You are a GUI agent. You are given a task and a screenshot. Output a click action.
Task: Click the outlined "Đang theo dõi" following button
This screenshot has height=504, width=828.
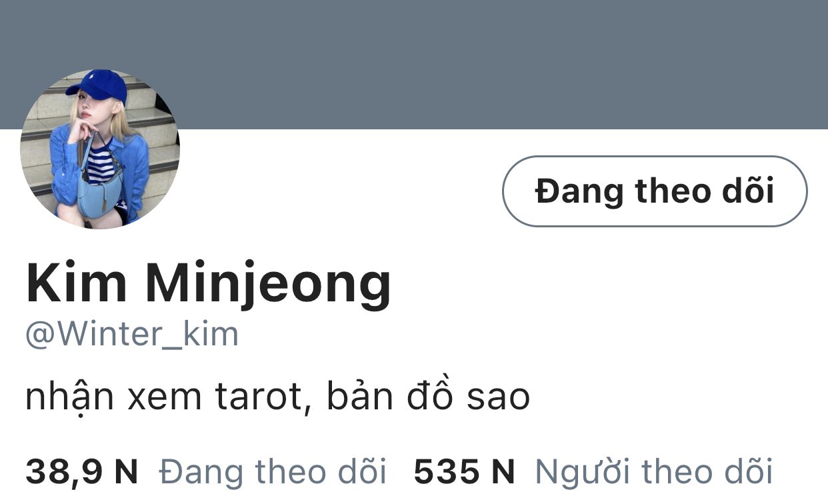(654, 191)
